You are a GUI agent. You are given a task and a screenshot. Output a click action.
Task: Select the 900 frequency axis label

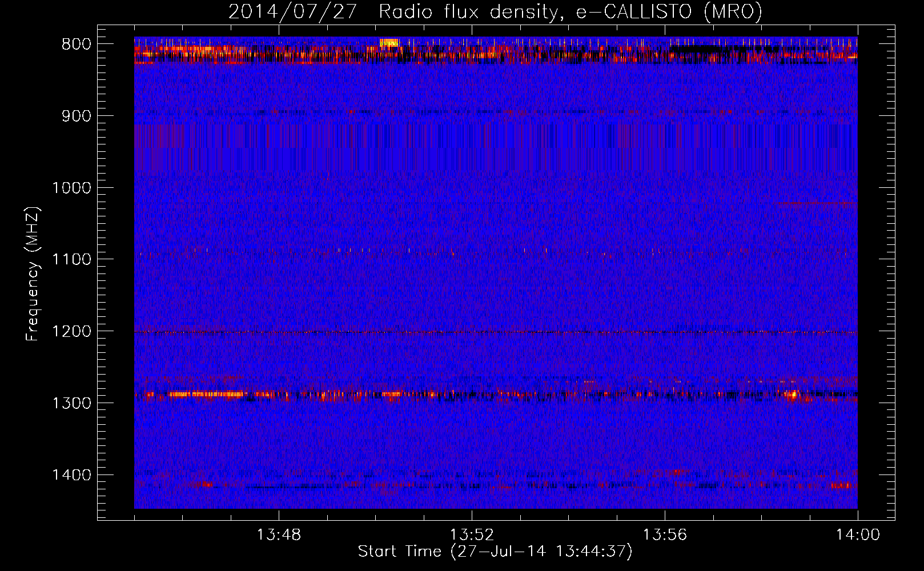point(77,116)
